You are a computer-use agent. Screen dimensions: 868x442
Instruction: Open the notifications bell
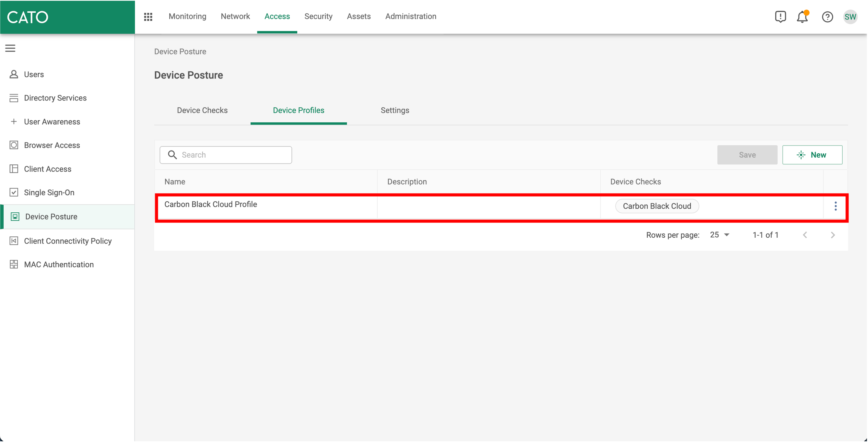[802, 16]
